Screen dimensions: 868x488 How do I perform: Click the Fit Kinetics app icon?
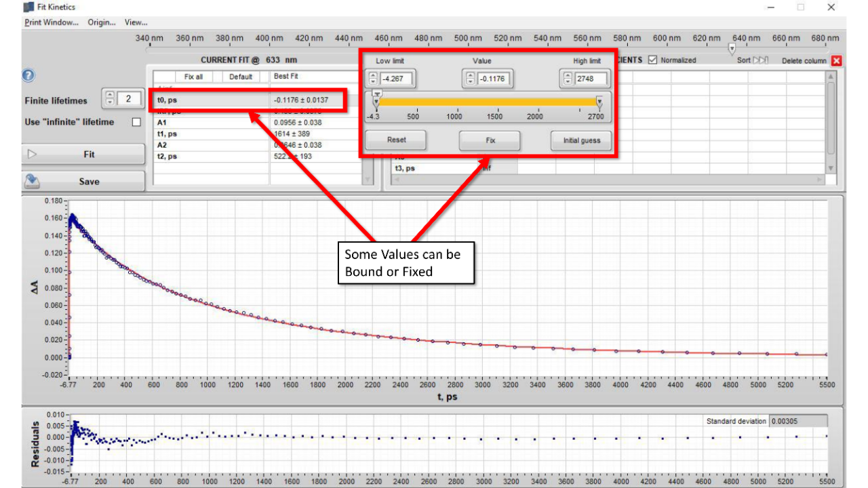[x=28, y=7]
